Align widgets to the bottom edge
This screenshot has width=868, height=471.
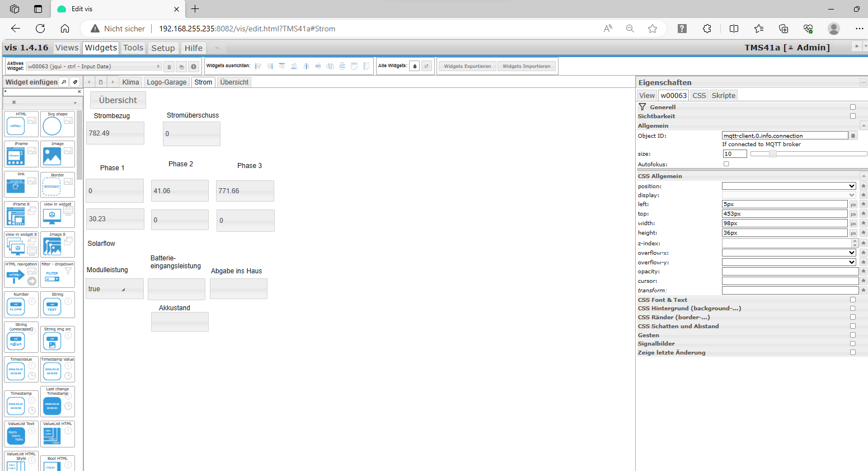coord(294,66)
